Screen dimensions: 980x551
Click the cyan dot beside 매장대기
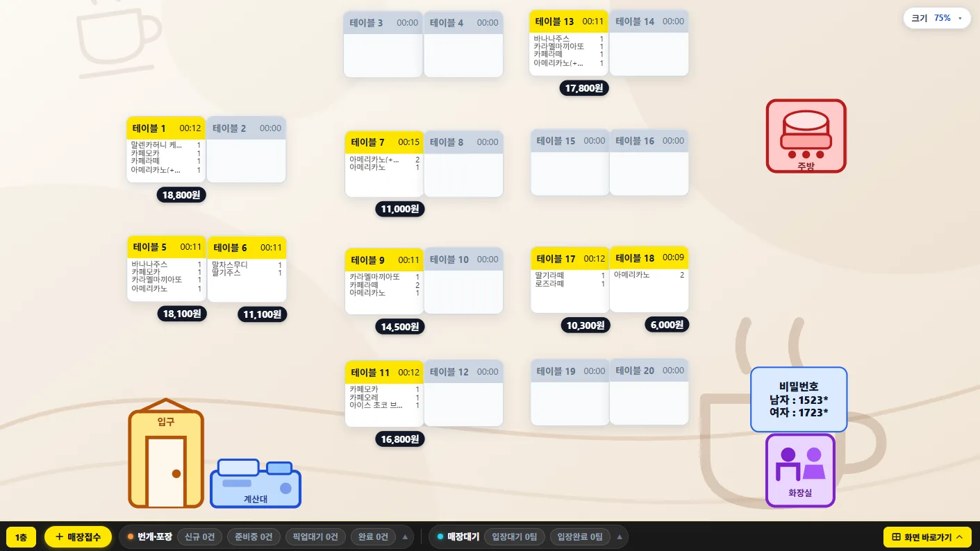coord(440,536)
